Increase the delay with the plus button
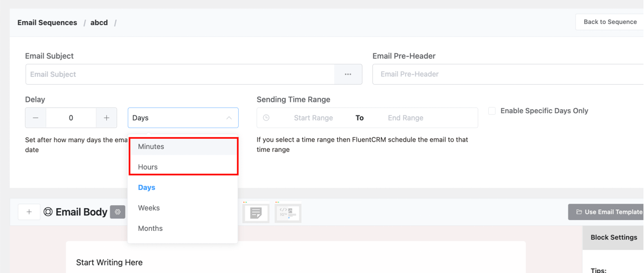 point(106,118)
